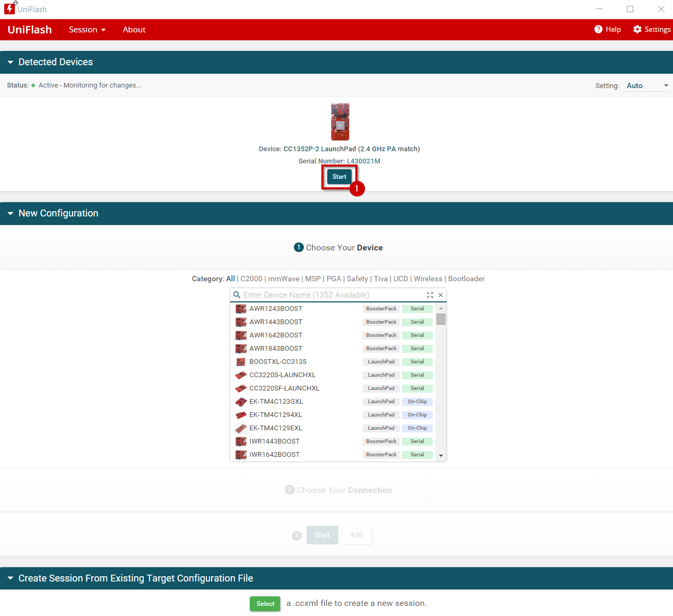Clear the device search with the X icon
The height and width of the screenshot is (616, 673).
pyautogui.click(x=440, y=294)
